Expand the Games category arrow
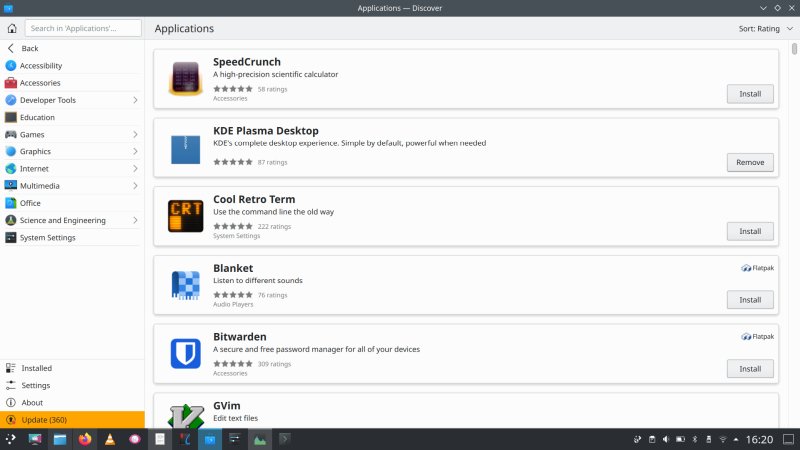The width and height of the screenshot is (800, 450). point(135,134)
